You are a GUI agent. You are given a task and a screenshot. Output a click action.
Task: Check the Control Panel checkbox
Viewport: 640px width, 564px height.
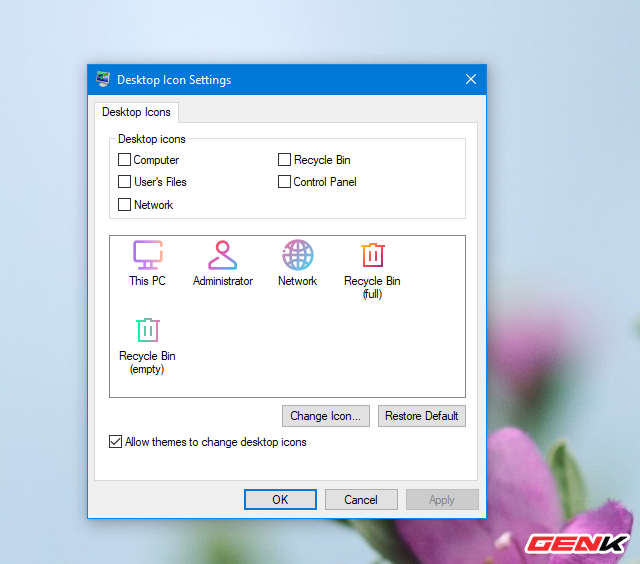pos(285,182)
